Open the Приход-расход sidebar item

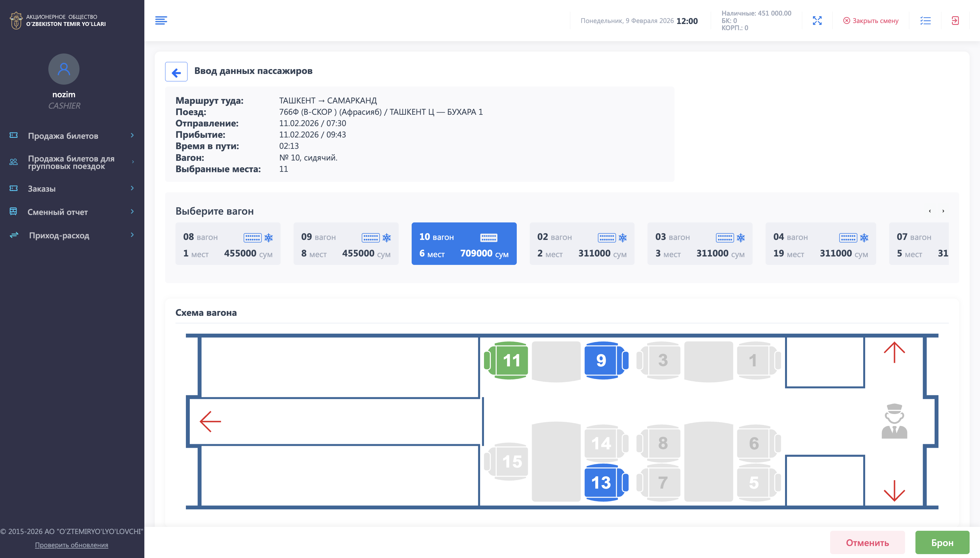pos(59,235)
